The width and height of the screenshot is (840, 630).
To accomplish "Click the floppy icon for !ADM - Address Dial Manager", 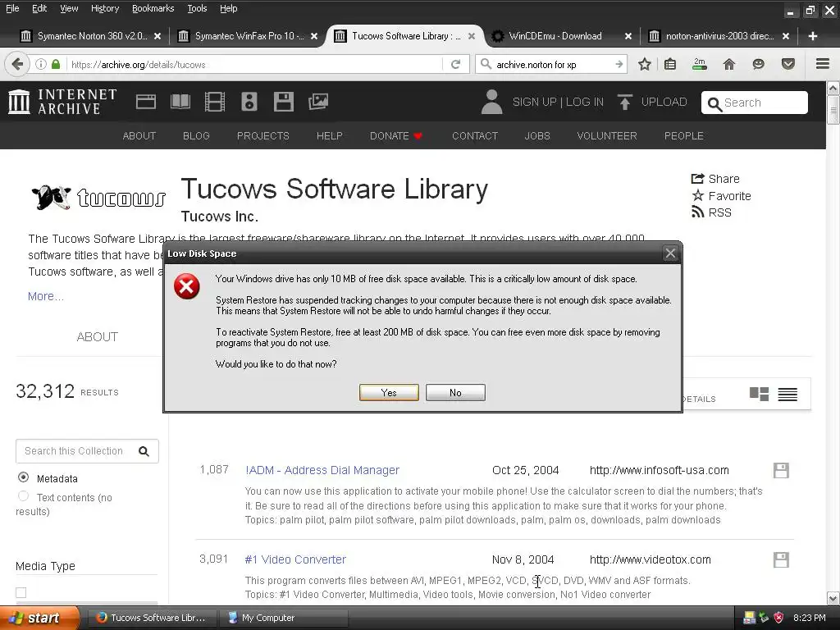I will [781, 470].
